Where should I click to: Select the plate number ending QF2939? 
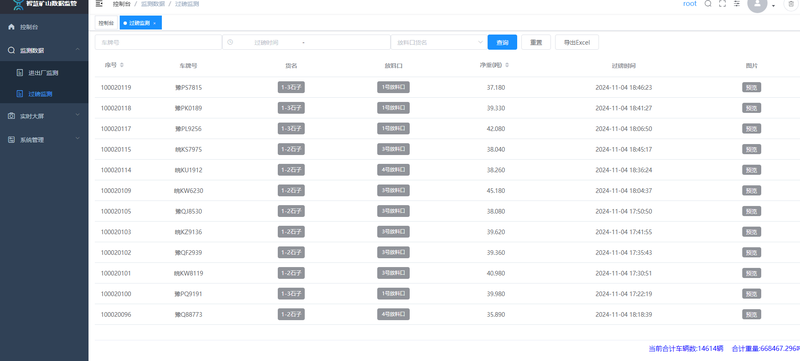point(188,253)
